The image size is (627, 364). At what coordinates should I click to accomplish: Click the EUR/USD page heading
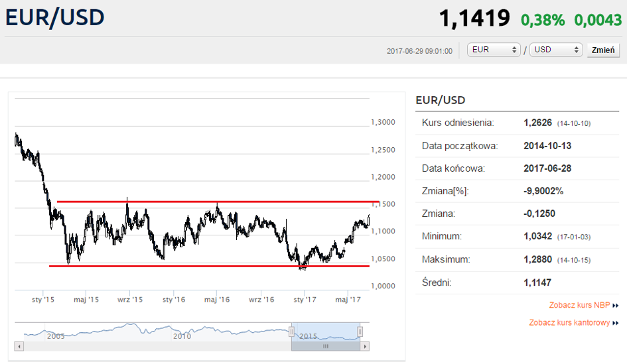55,18
